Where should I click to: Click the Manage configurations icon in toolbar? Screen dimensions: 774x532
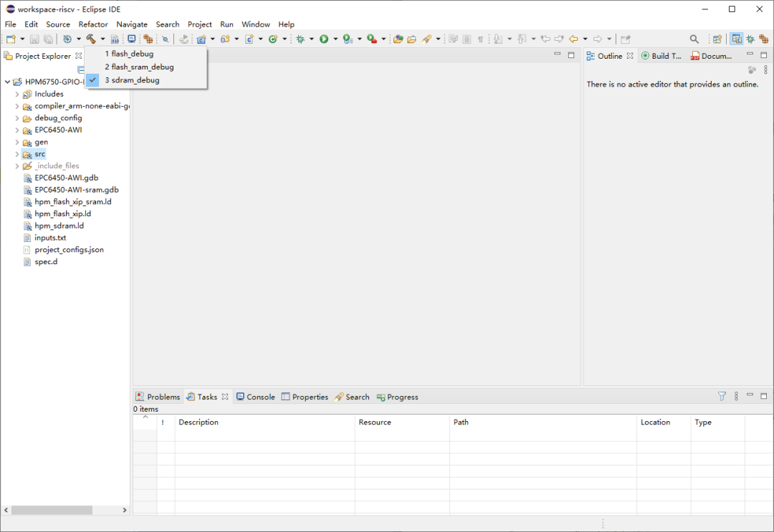67,39
